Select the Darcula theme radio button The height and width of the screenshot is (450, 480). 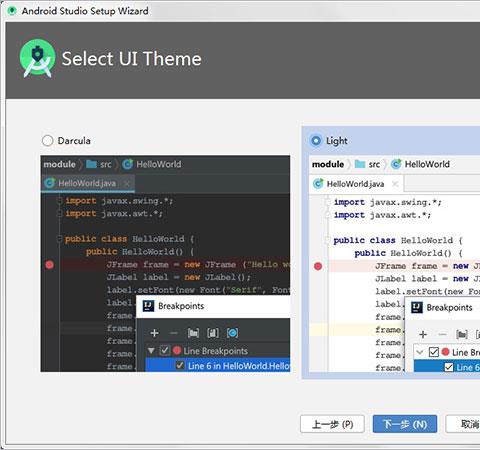(48, 141)
